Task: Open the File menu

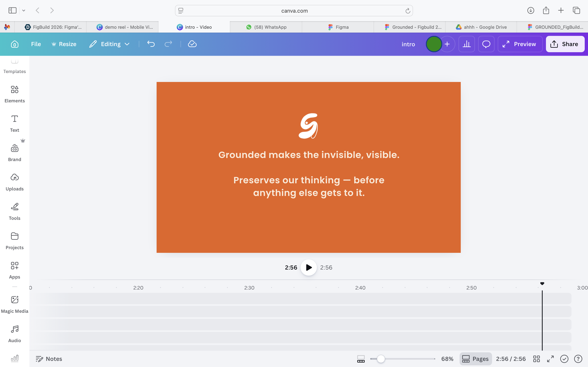Action: point(36,44)
